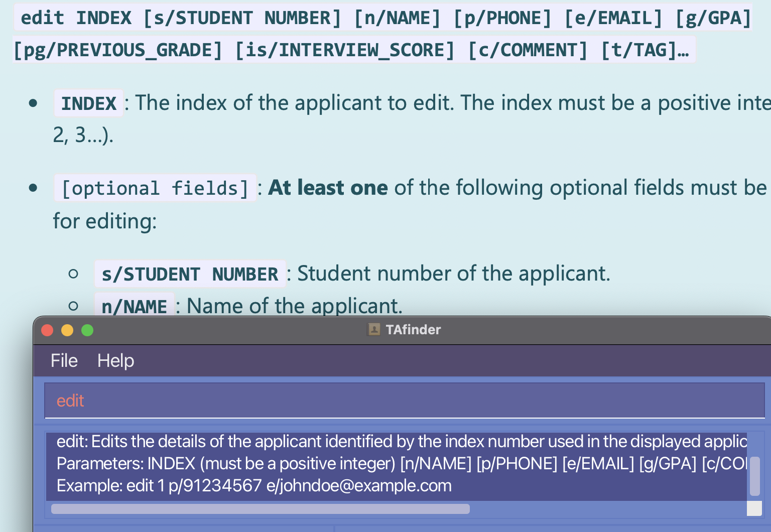Click the horizontal scrollbar in the result box
This screenshot has height=532, width=771.
(x=260, y=509)
